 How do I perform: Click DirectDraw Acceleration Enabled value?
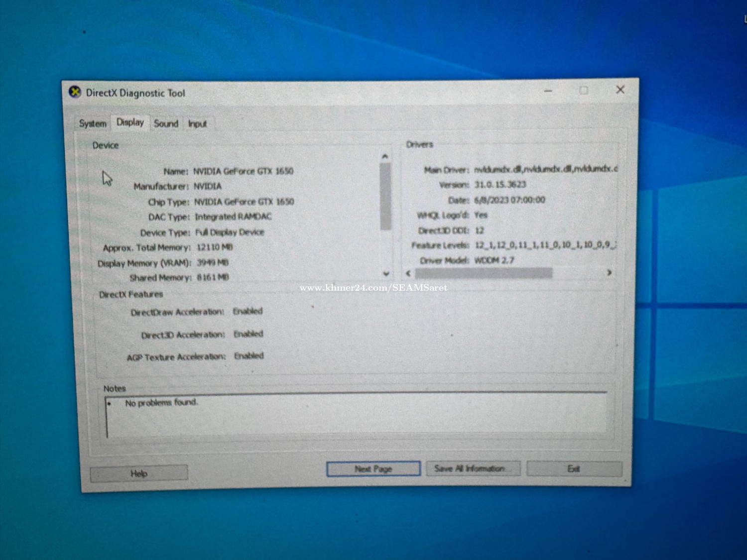pyautogui.click(x=248, y=311)
